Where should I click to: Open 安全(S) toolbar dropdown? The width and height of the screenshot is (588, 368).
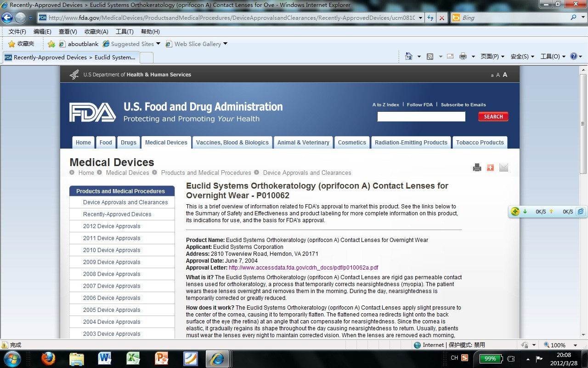pos(522,56)
